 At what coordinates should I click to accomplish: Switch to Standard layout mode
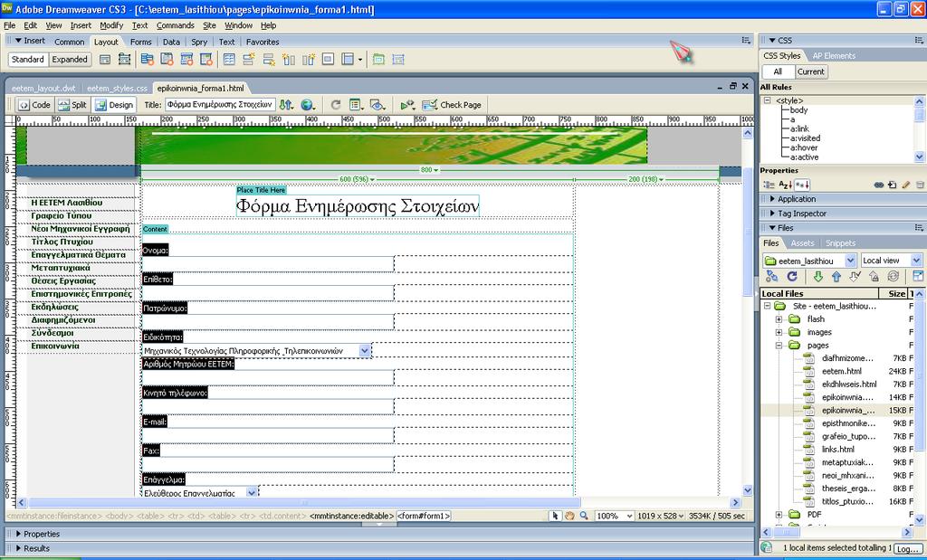[x=28, y=59]
